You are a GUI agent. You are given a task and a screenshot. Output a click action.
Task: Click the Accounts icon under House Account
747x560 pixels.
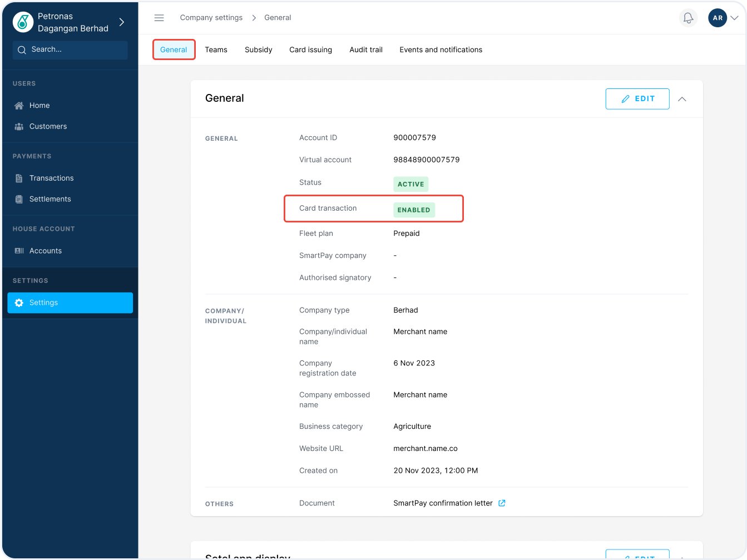19,251
